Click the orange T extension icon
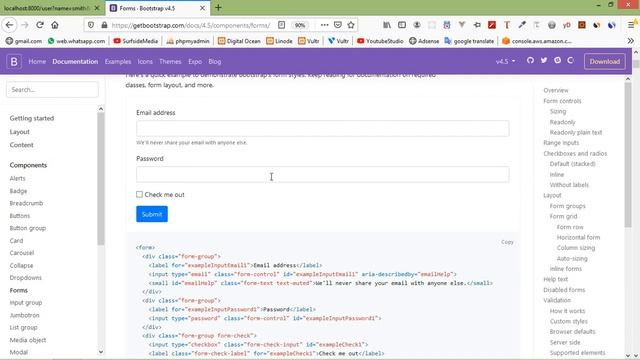The height and width of the screenshot is (360, 640). (x=507, y=25)
